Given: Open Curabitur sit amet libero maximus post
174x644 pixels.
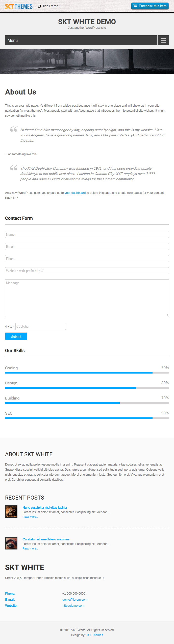Looking at the screenshot, I should pos(46,539).
